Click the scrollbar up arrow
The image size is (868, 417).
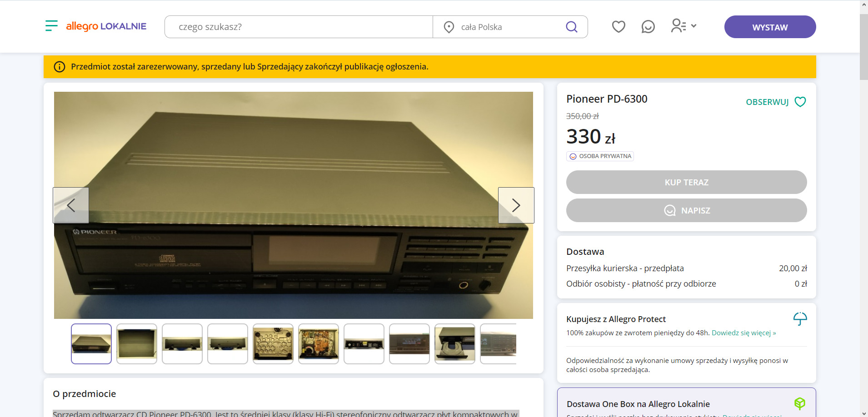click(864, 5)
